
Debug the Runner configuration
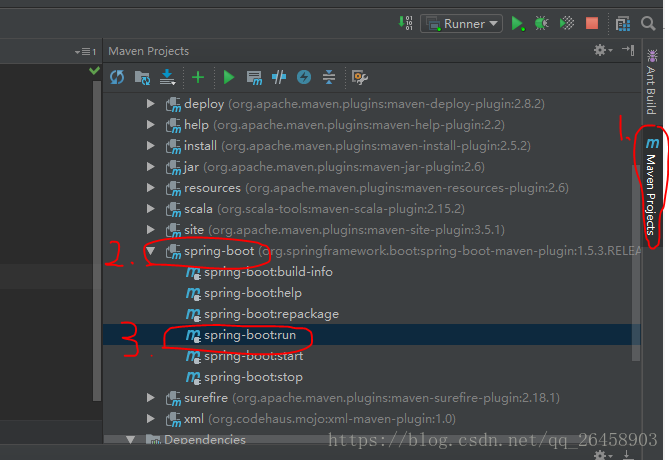[x=541, y=23]
